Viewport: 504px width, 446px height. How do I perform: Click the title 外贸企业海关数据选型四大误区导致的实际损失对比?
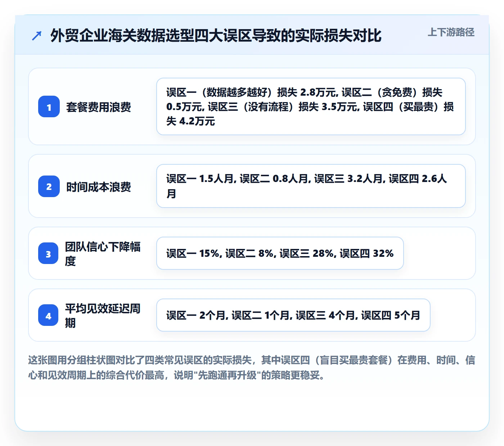click(216, 36)
